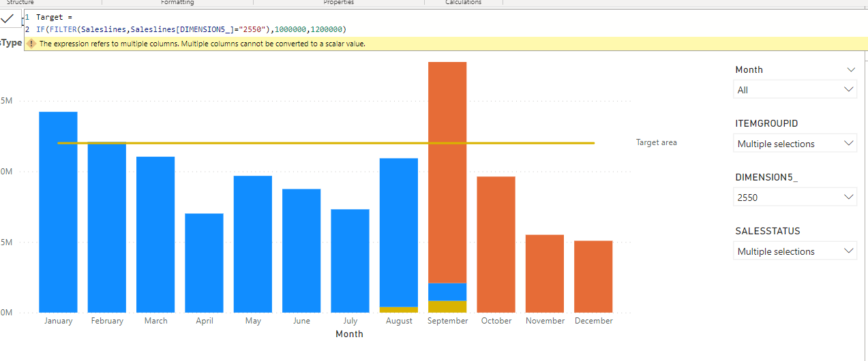This screenshot has width=868, height=361.
Task: Select the February blue bar
Action: [107, 227]
